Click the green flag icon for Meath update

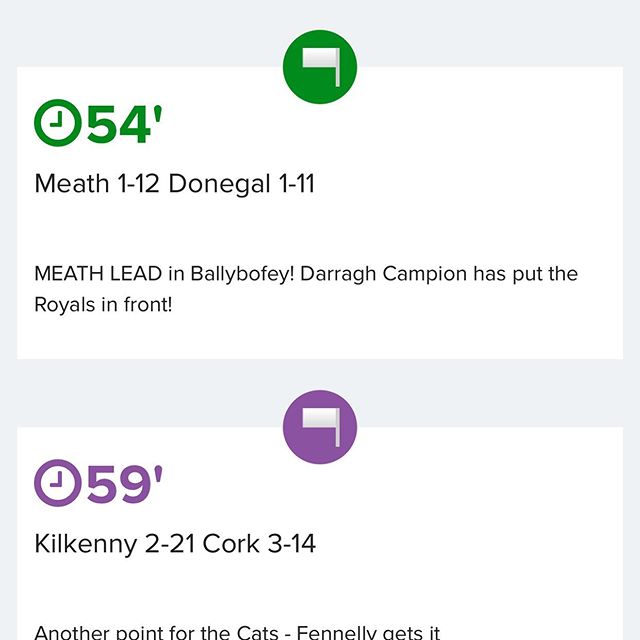[320, 67]
